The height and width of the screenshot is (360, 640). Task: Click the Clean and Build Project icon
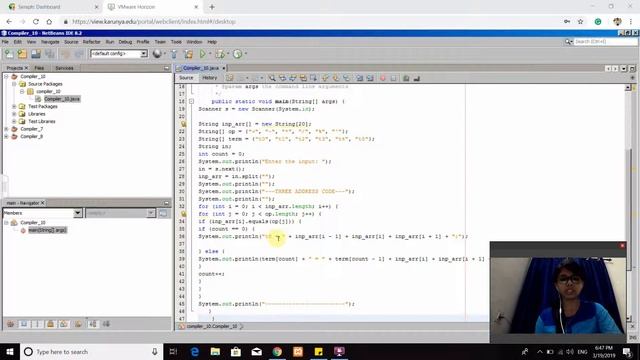coord(188,53)
